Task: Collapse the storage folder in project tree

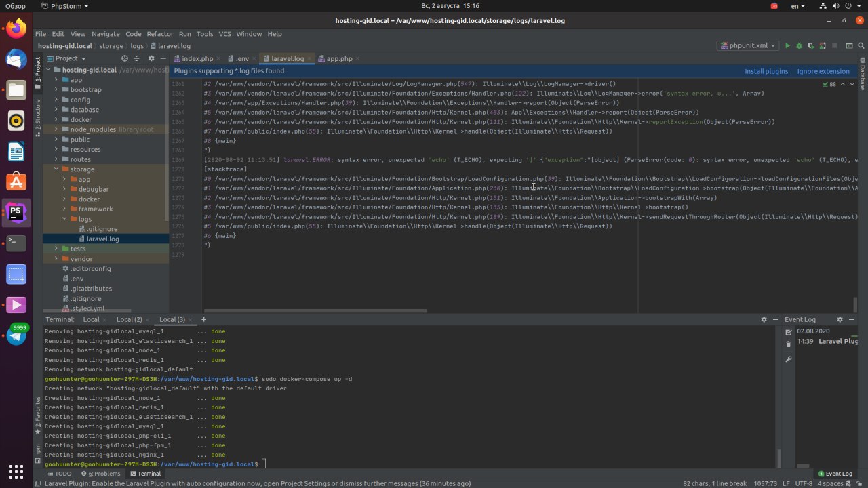Action: click(56, 169)
